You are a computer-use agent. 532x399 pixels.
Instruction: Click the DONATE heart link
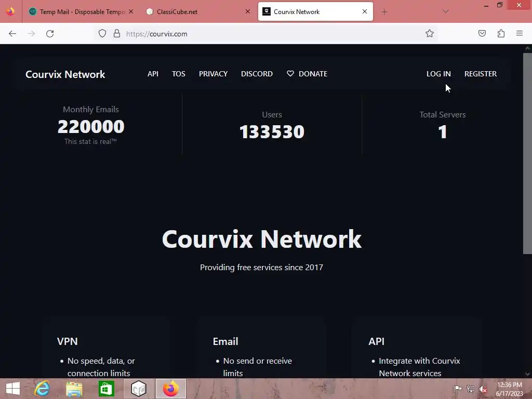[x=307, y=74]
